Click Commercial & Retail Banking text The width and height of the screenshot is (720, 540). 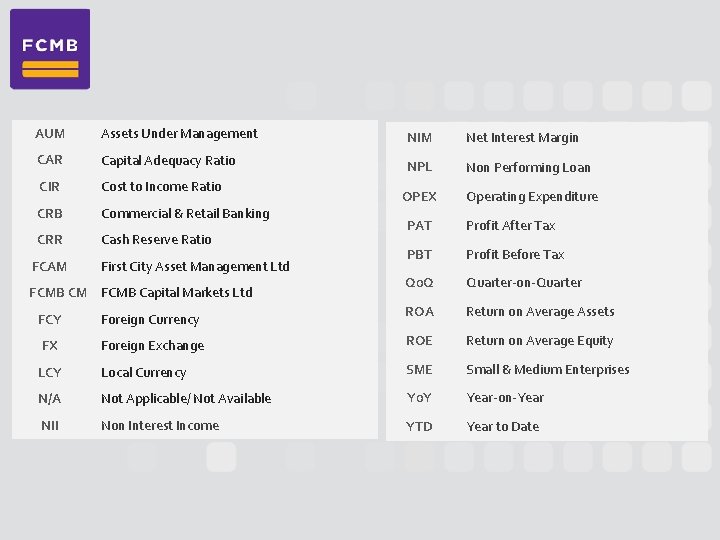point(185,213)
